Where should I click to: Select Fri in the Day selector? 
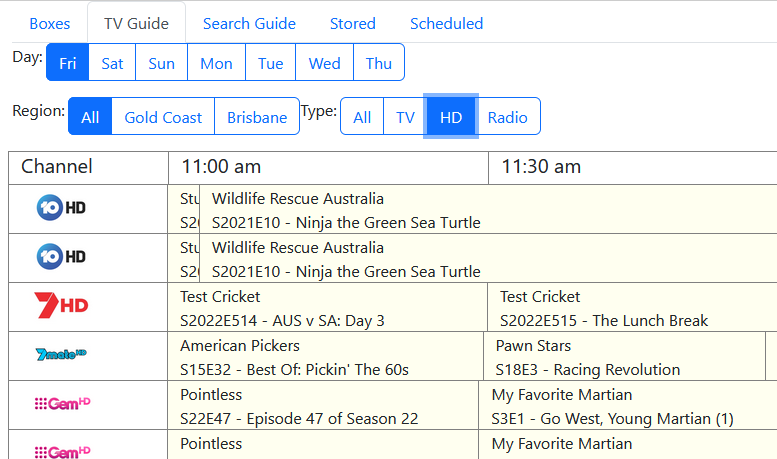point(67,62)
